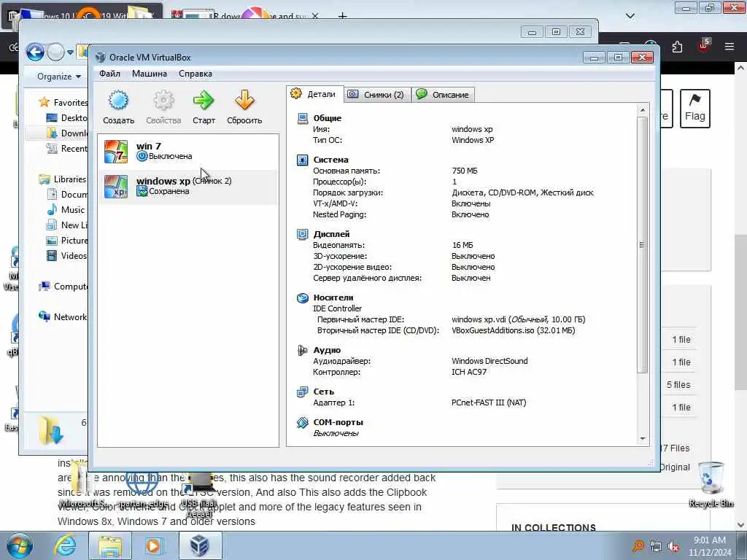Click the muted volume tray icon
Screen dimensions: 747x560
(x=673, y=547)
